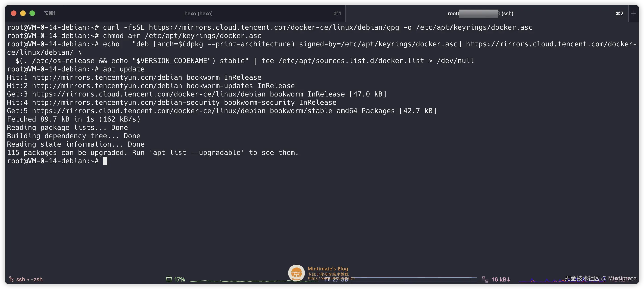644x289 pixels.
Task: Click the Get:3 docker-ce InRelease line
Action: [x=197, y=94]
